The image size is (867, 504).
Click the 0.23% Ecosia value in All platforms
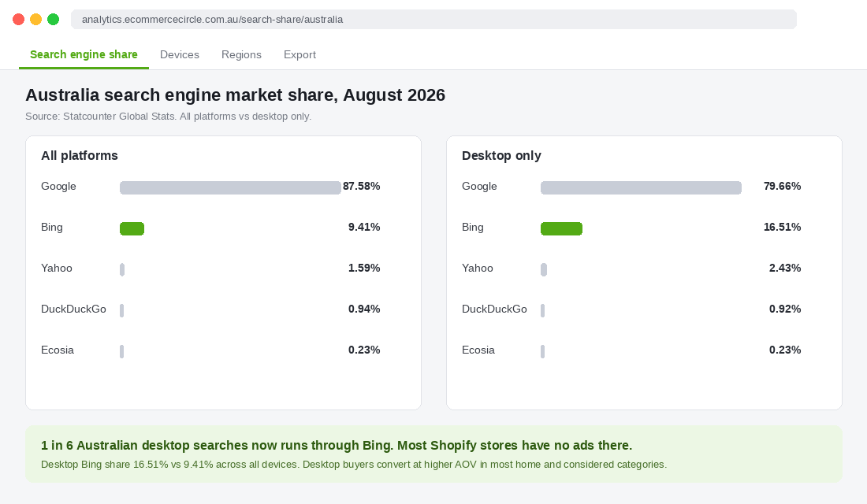[x=364, y=350]
